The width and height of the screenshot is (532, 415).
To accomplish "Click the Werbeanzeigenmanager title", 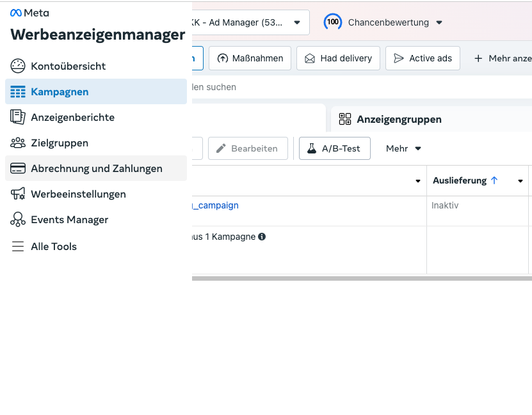I will tap(98, 35).
